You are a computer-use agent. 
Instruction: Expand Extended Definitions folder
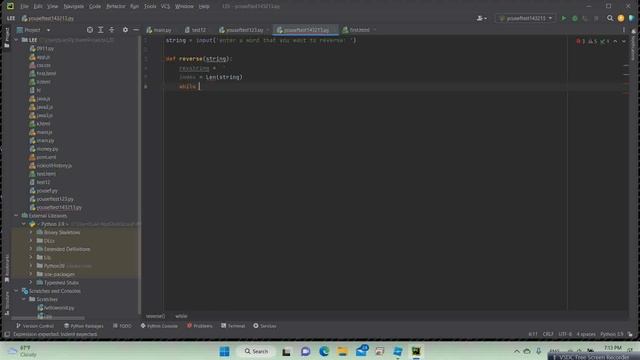coord(31,249)
